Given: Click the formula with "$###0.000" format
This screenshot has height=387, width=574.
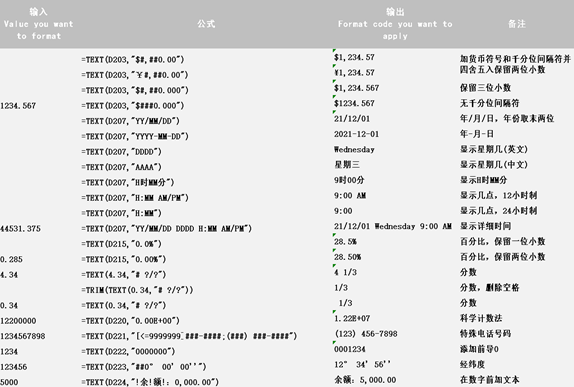Looking at the screenshot, I should click(133, 106).
